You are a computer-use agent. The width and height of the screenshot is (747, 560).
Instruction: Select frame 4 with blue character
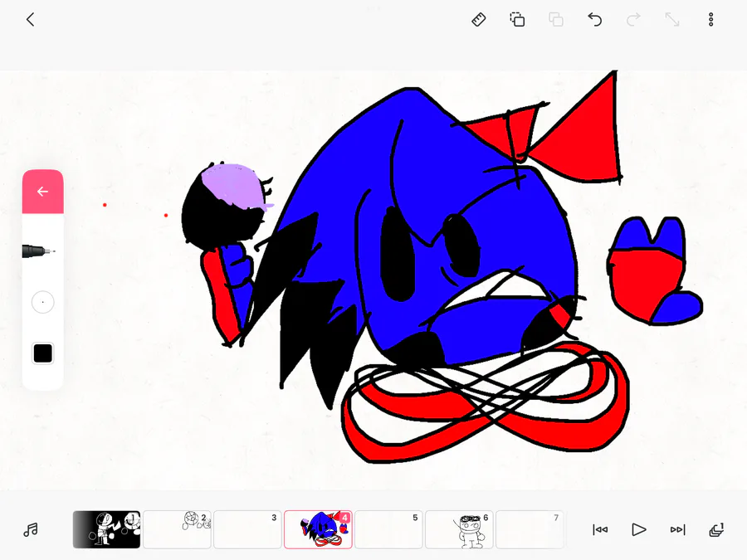coord(318,529)
